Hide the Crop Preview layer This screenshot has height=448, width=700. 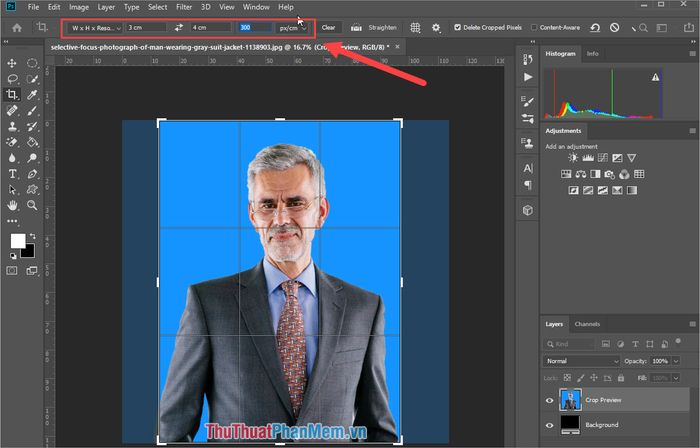pyautogui.click(x=550, y=400)
